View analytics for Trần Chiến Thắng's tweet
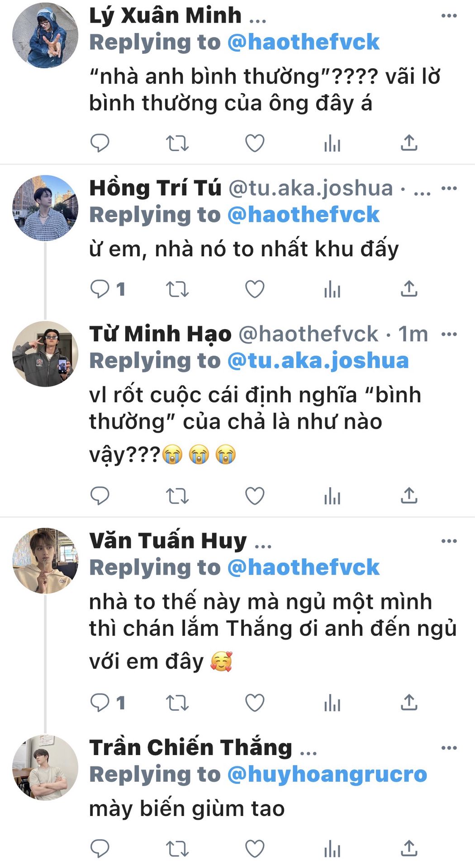Screen dimensions: 475x868 click(x=332, y=849)
